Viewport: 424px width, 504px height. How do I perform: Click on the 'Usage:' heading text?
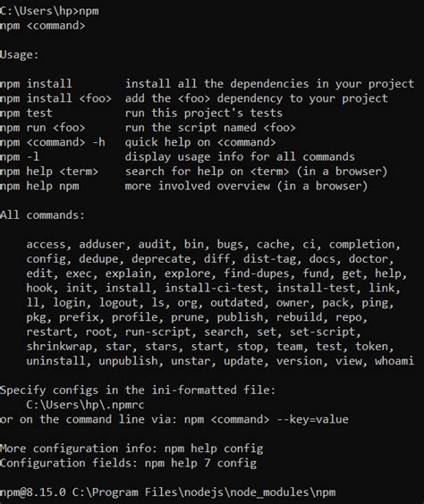[20, 55]
